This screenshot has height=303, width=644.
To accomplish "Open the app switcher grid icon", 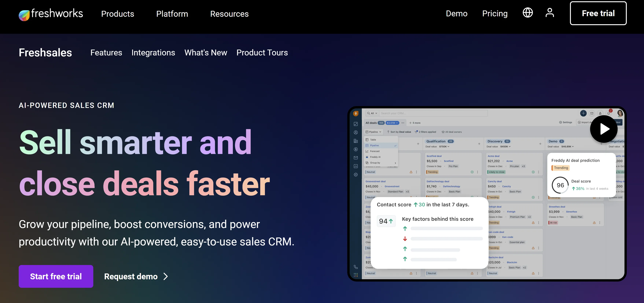I will point(356,275).
